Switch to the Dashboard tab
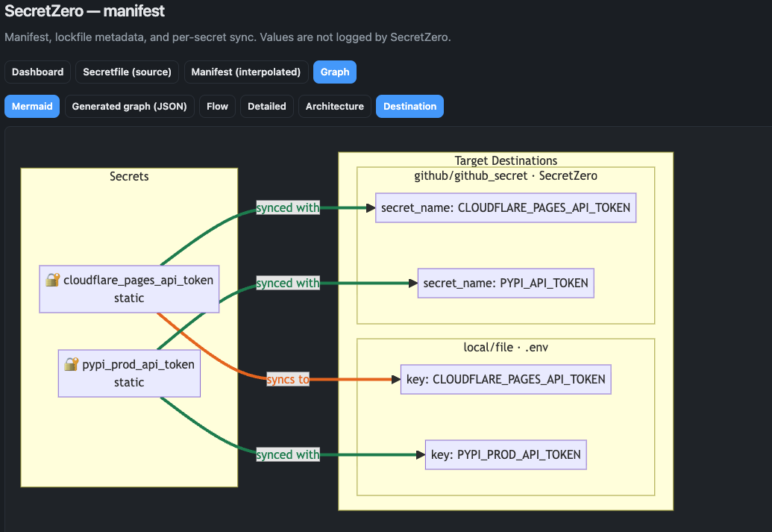Image resolution: width=772 pixels, height=532 pixels. (x=37, y=72)
